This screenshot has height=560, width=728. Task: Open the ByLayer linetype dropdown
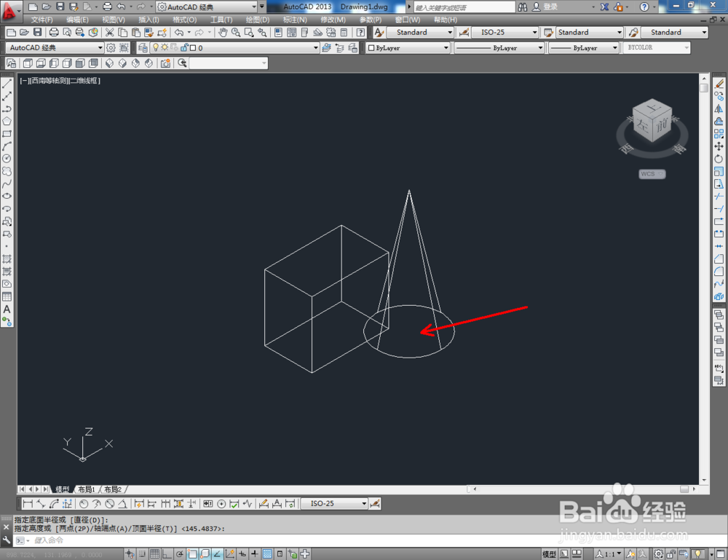[x=499, y=48]
